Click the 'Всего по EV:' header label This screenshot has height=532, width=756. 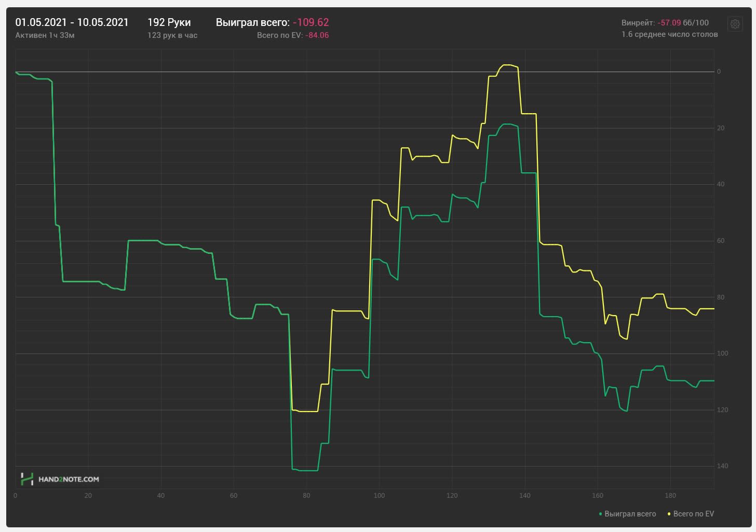coord(280,35)
